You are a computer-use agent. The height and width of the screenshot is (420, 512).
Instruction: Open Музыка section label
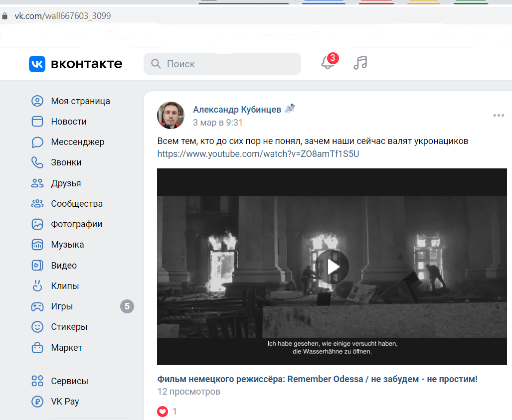67,245
